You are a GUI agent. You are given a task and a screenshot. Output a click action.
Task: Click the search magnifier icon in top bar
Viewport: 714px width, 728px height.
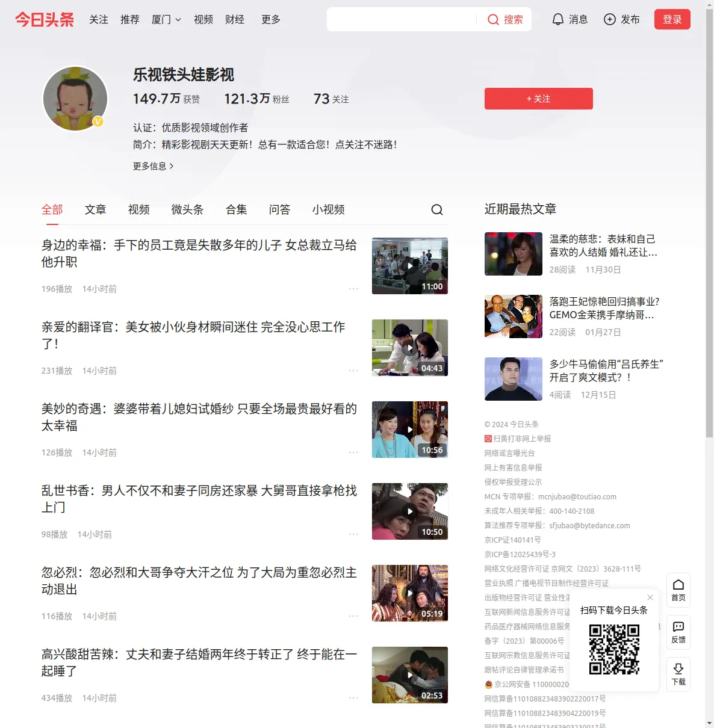point(493,19)
